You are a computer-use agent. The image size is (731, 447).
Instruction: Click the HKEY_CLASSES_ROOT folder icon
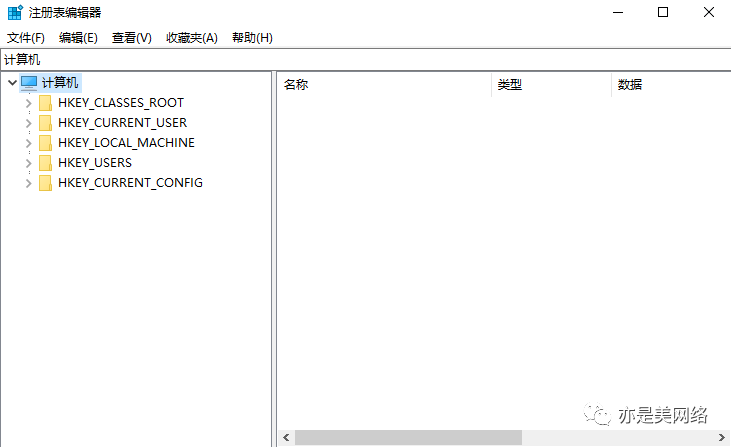click(45, 103)
